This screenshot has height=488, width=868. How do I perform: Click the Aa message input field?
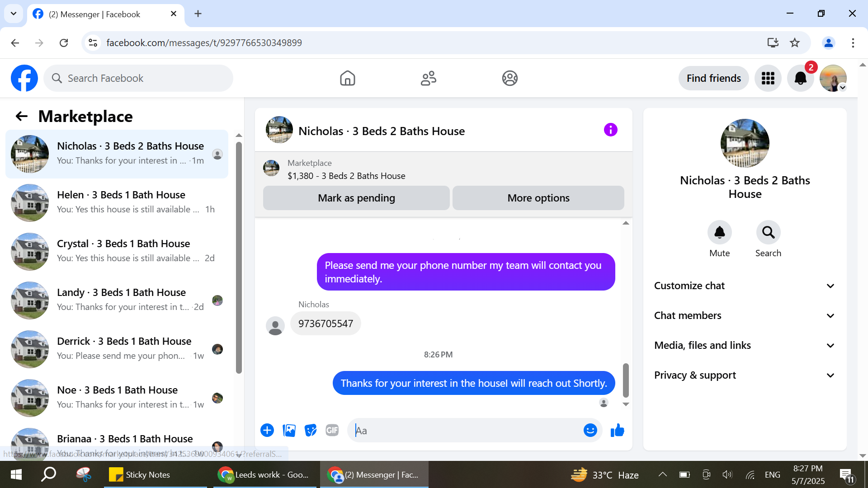pos(466,430)
